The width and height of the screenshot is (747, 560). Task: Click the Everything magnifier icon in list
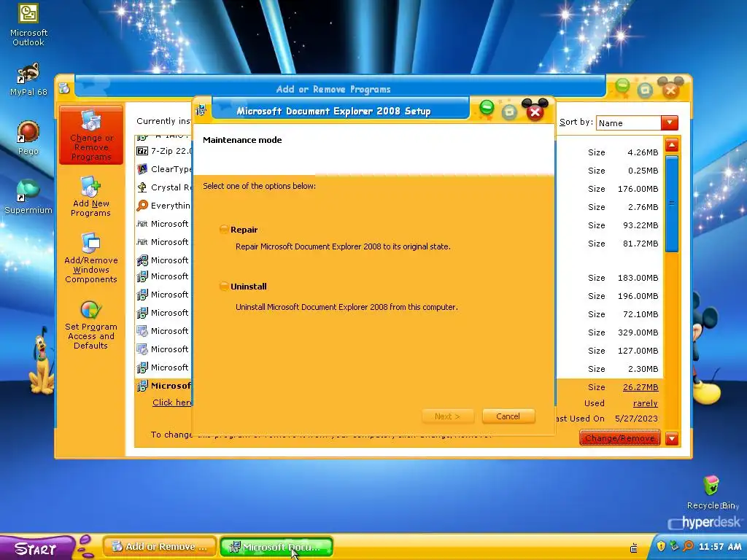(142, 205)
